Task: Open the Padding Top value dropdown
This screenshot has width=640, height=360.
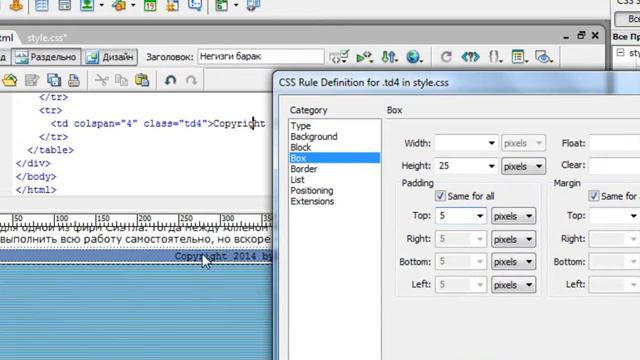Action: pos(480,216)
